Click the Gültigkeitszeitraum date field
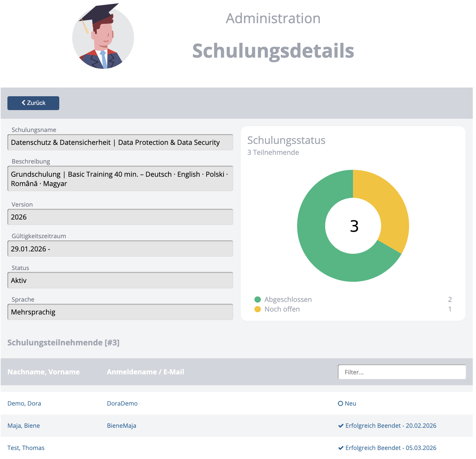This screenshot has width=476, height=459. click(120, 249)
